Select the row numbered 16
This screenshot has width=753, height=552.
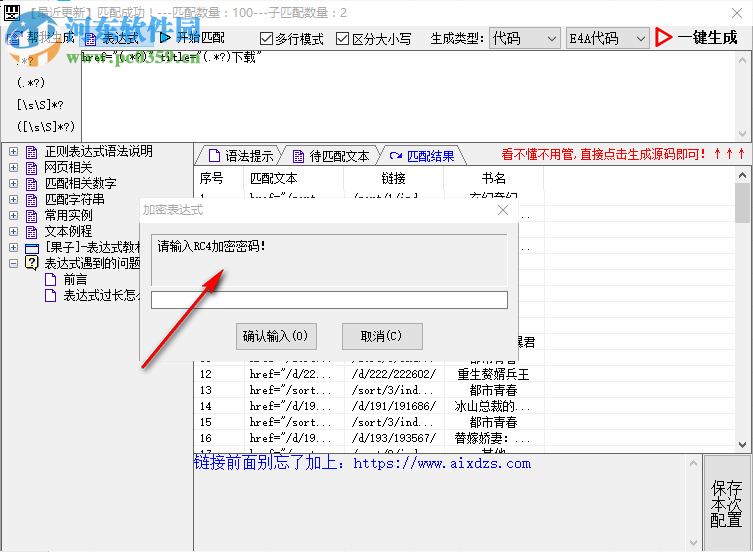pos(464,438)
